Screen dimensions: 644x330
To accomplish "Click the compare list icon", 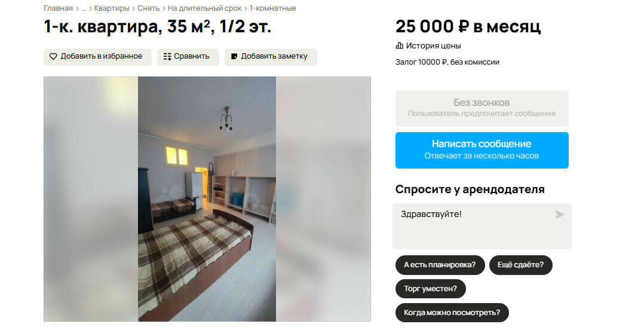I will click(167, 56).
